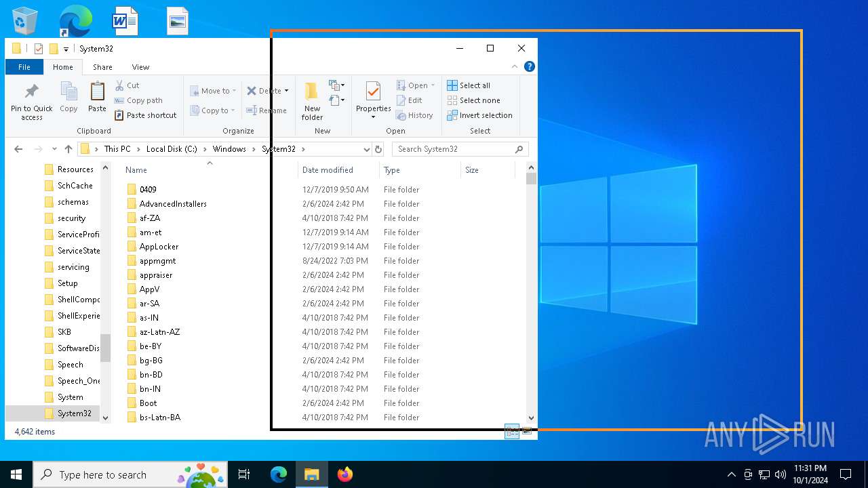The image size is (868, 488).
Task: Click Invert selection
Action: click(x=479, y=115)
